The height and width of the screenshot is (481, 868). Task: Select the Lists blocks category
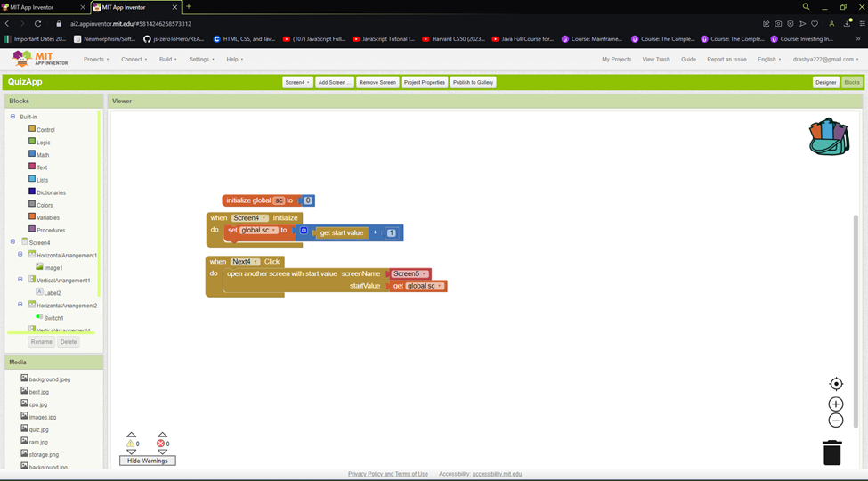pyautogui.click(x=42, y=180)
